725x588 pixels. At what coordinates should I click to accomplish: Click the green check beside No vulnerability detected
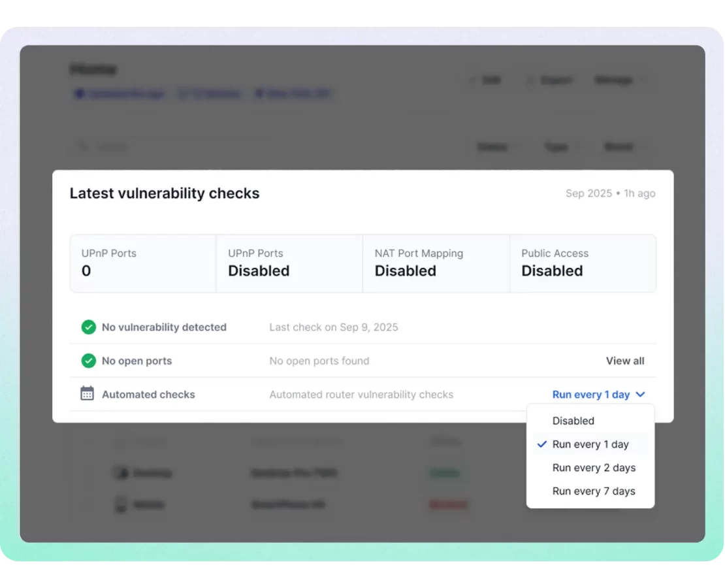pyautogui.click(x=88, y=327)
